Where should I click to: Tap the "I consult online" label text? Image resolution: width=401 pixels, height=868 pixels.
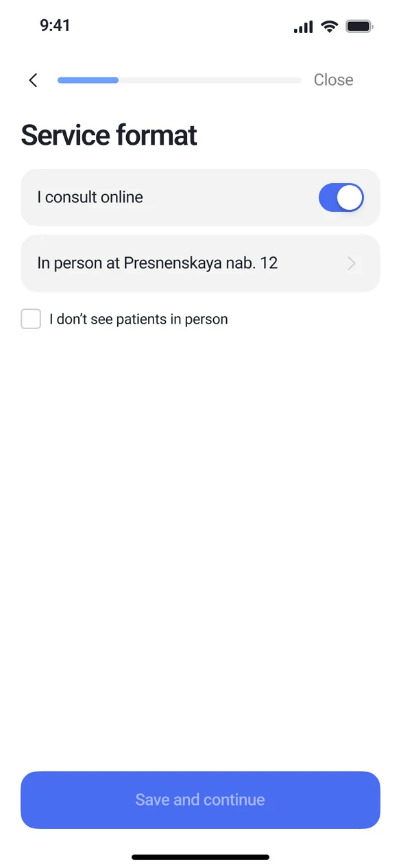click(90, 197)
